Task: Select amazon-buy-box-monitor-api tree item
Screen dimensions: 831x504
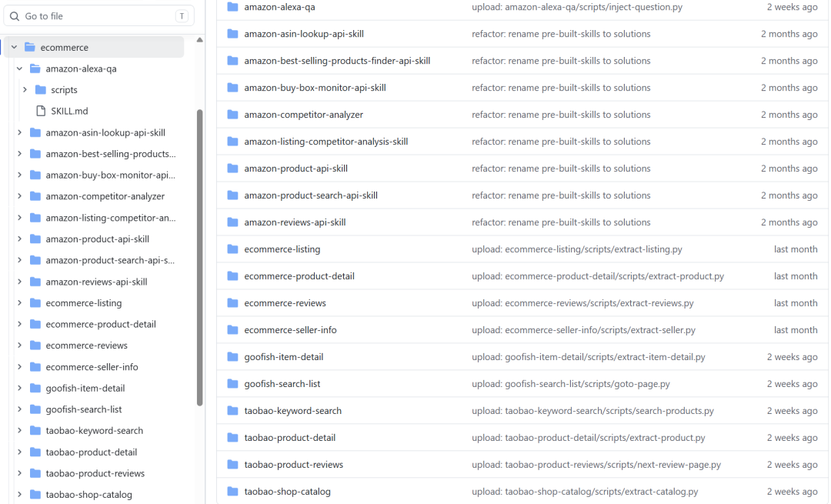Action: pos(110,175)
